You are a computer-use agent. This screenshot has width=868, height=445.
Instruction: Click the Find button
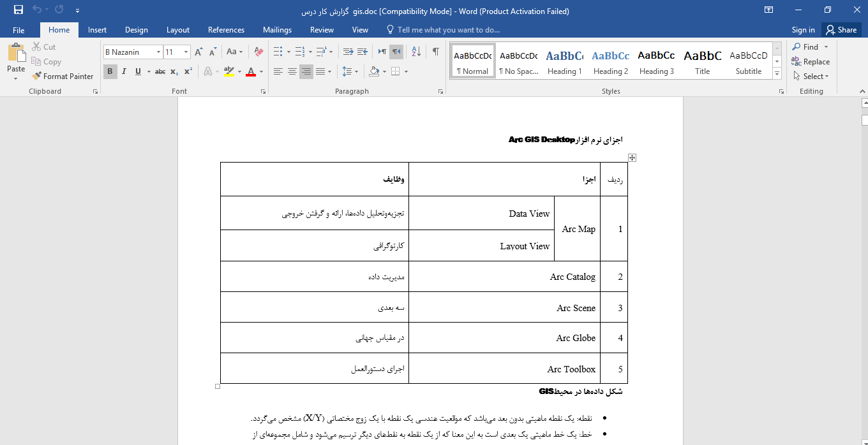805,47
